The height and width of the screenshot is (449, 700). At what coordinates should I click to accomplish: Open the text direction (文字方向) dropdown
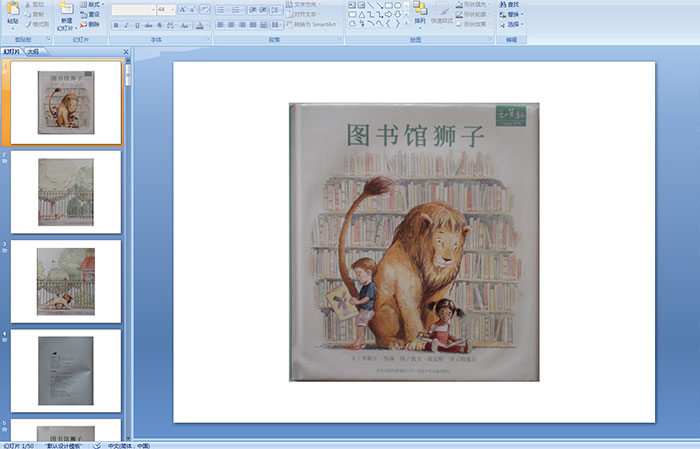pos(304,4)
